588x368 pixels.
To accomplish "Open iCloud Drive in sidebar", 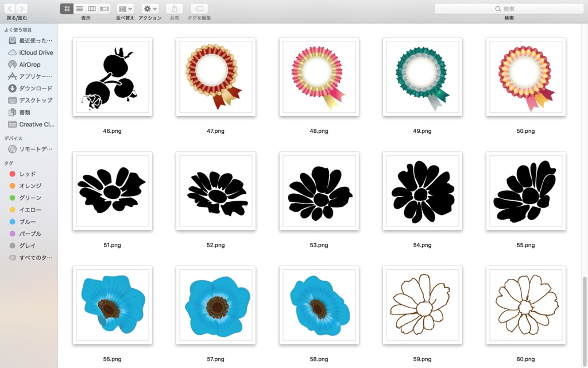I will [30, 52].
